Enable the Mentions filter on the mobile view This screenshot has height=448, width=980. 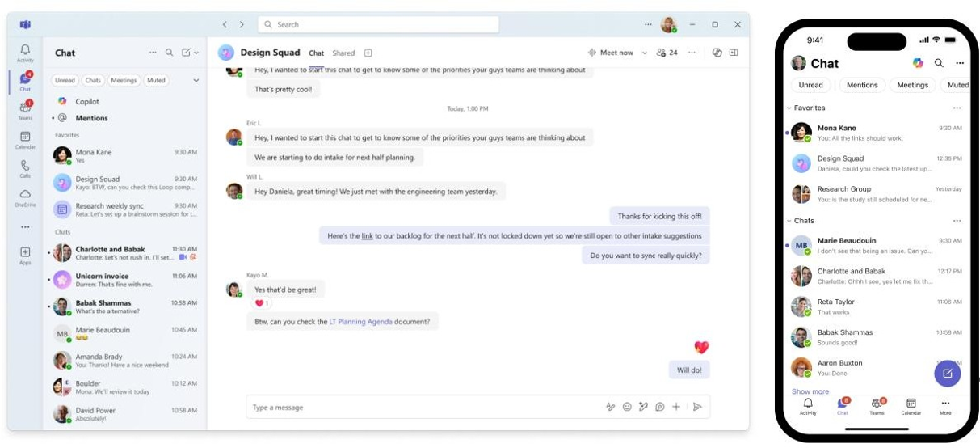pos(862,85)
